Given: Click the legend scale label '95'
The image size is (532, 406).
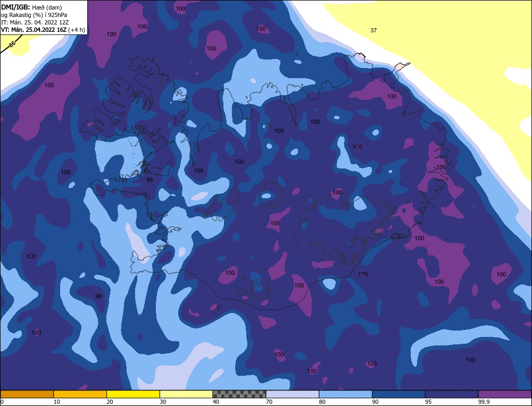Looking at the screenshot, I should pos(428,402).
